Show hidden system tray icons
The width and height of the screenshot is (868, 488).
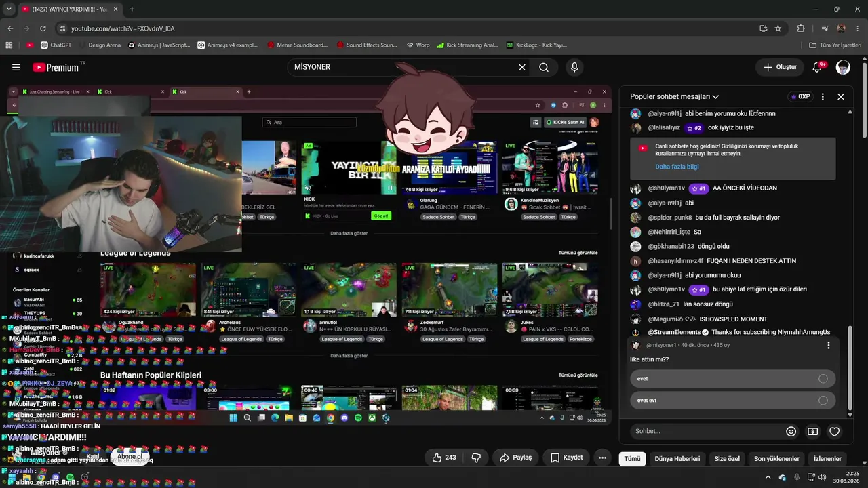click(768, 477)
